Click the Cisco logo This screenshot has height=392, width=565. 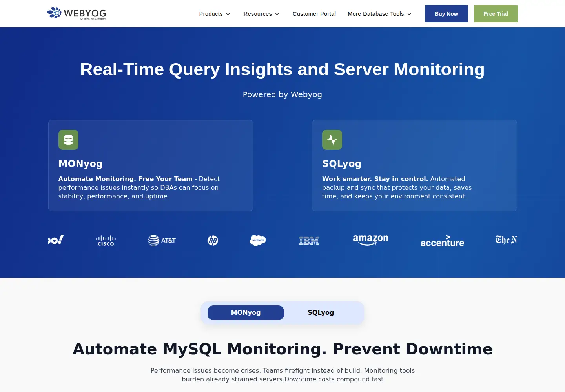[106, 241]
